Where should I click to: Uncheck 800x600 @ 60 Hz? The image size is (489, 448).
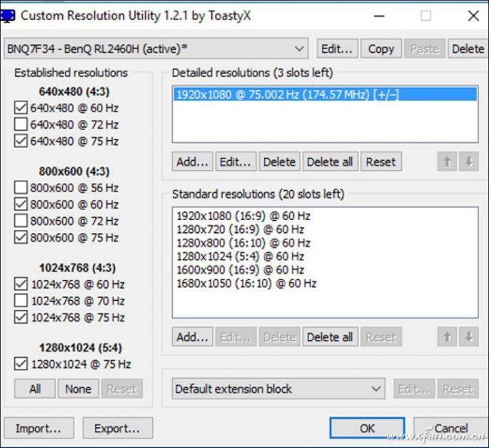tap(21, 204)
